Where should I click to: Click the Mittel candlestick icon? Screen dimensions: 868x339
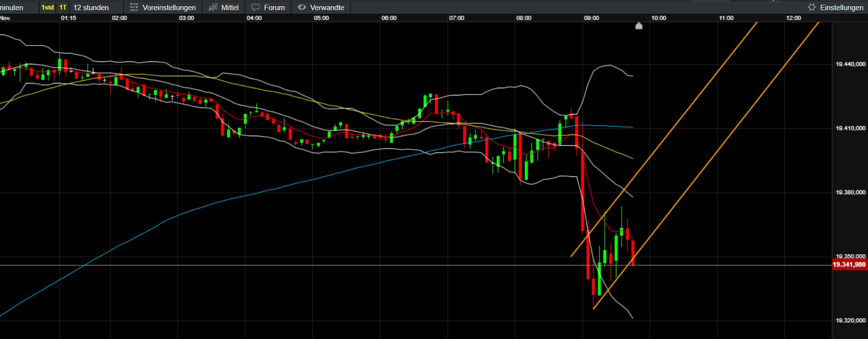coord(213,7)
